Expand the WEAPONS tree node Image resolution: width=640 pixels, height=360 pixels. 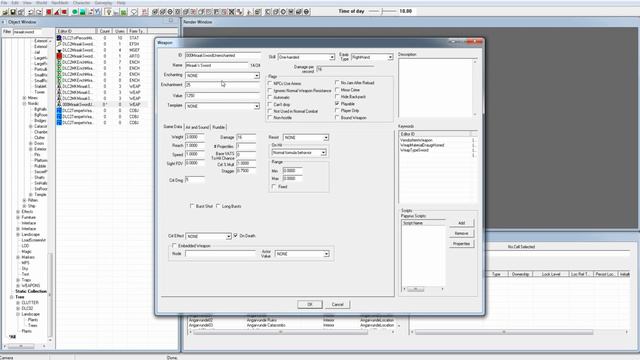tap(18, 285)
